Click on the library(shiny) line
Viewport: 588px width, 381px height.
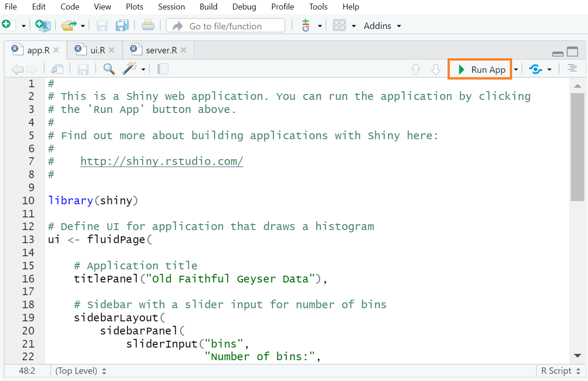(x=93, y=200)
